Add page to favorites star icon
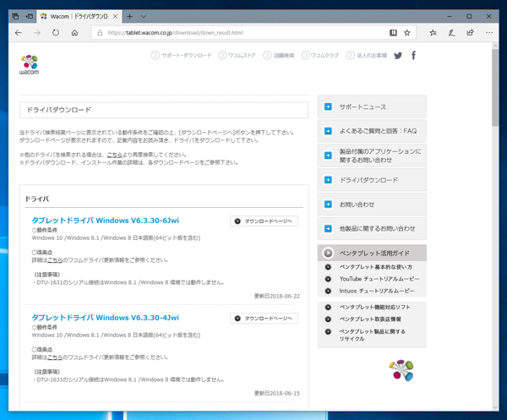This screenshot has width=507, height=420. (x=407, y=33)
